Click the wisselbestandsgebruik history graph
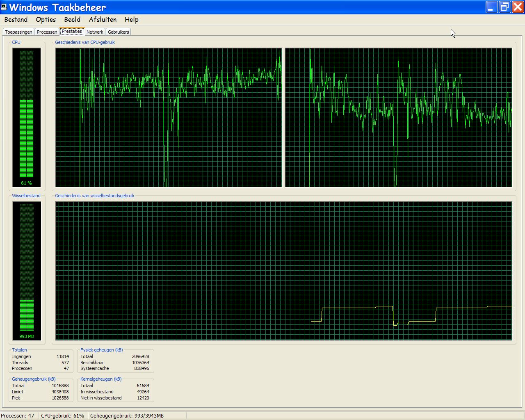 284,271
